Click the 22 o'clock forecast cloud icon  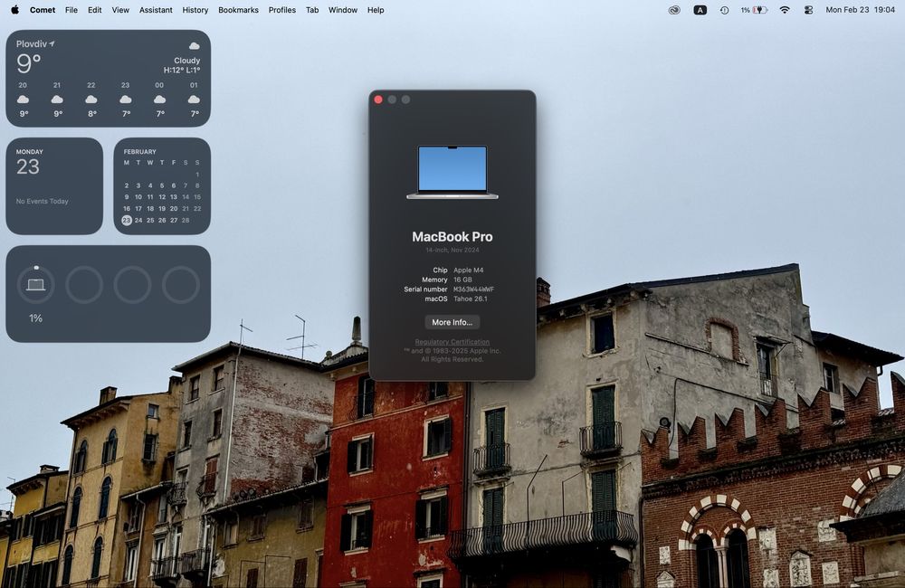coord(91,100)
